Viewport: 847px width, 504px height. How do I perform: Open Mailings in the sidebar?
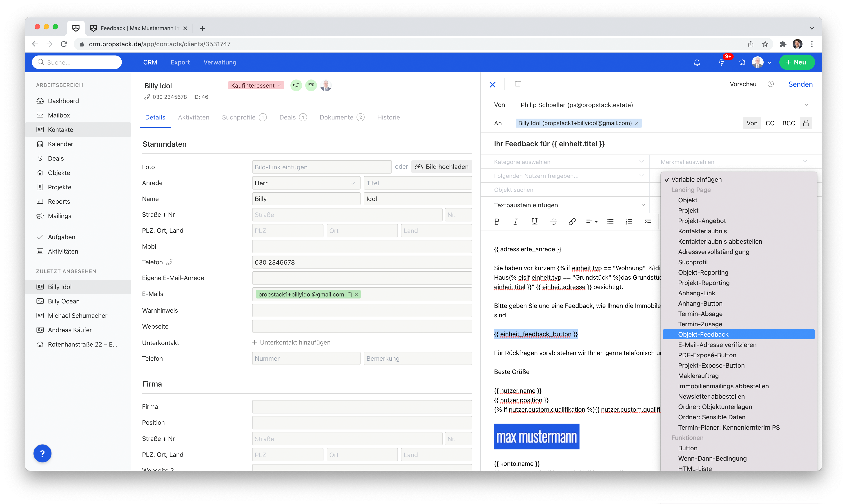pyautogui.click(x=60, y=216)
